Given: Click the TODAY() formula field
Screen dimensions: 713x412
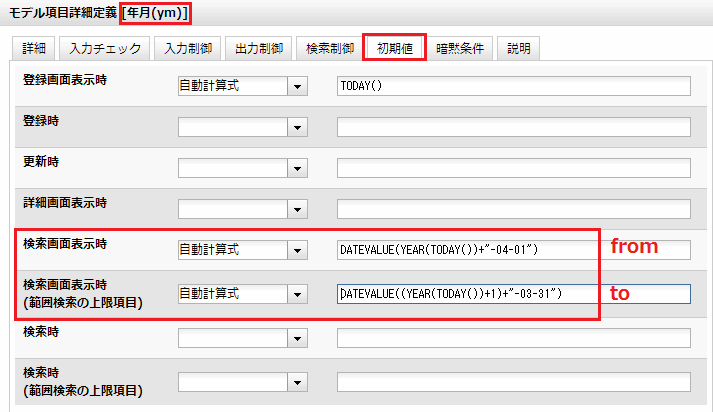Looking at the screenshot, I should tap(514, 86).
